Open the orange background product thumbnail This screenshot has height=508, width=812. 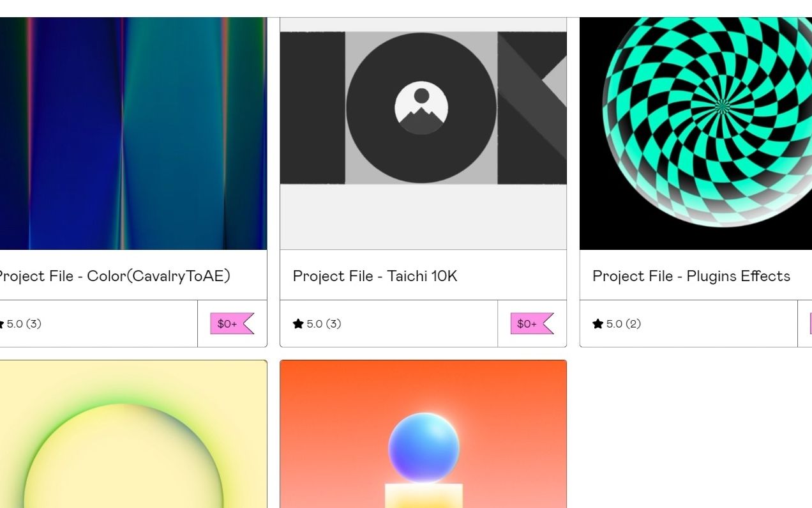pyautogui.click(x=423, y=435)
